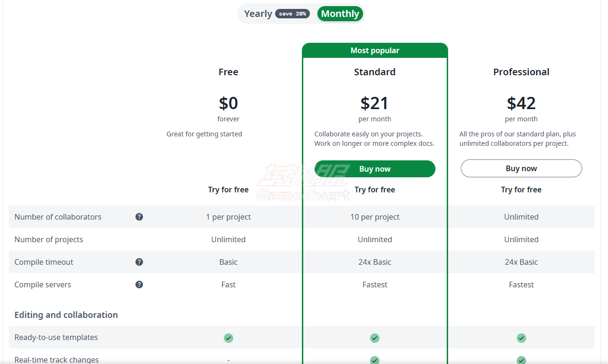608x364 pixels.
Task: Click help icon beside Compile timeout
Action: pyautogui.click(x=139, y=262)
